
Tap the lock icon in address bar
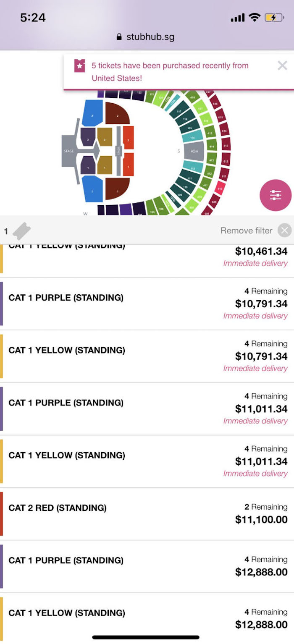119,37
